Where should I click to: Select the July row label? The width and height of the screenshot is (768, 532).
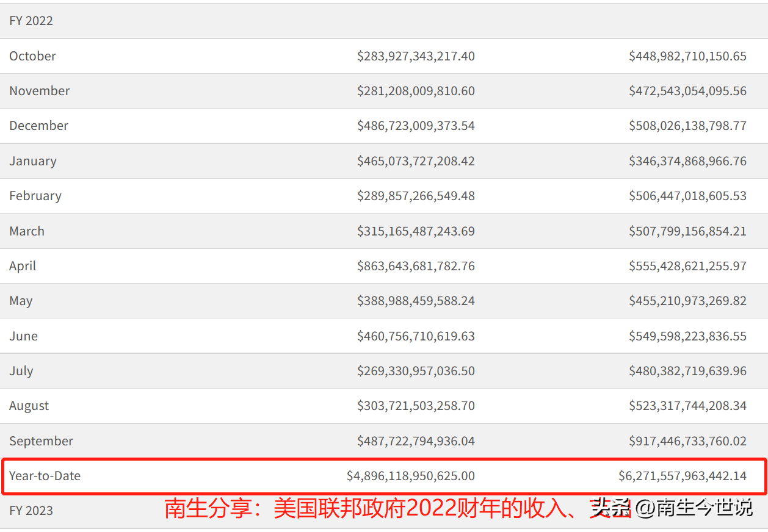(x=21, y=371)
